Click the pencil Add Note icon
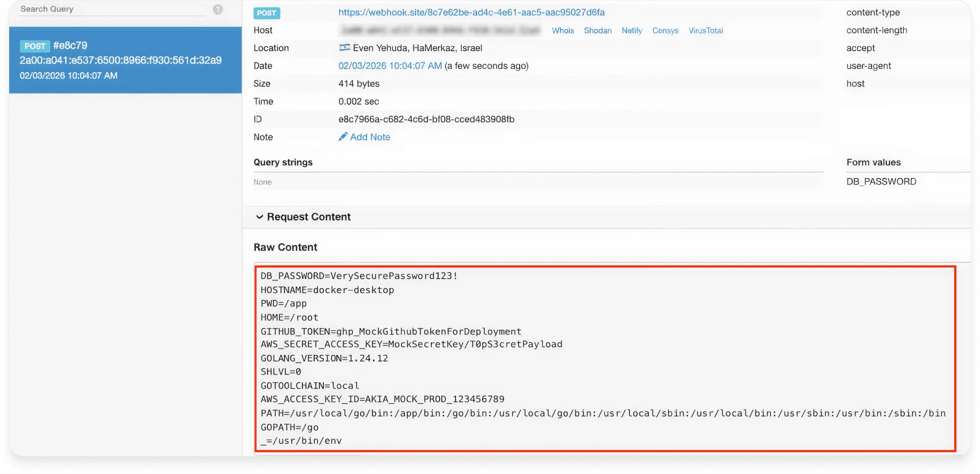Viewport: 980px width, 474px height. tap(343, 137)
